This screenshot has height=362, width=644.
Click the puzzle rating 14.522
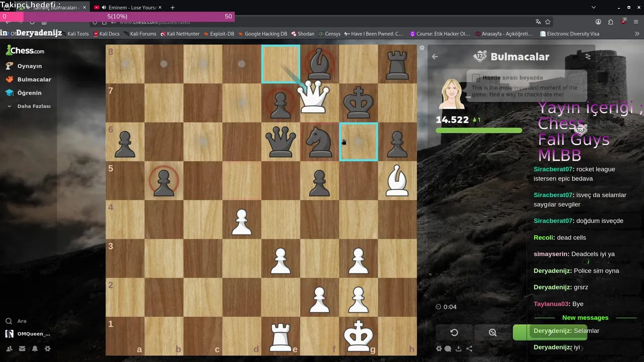point(452,120)
